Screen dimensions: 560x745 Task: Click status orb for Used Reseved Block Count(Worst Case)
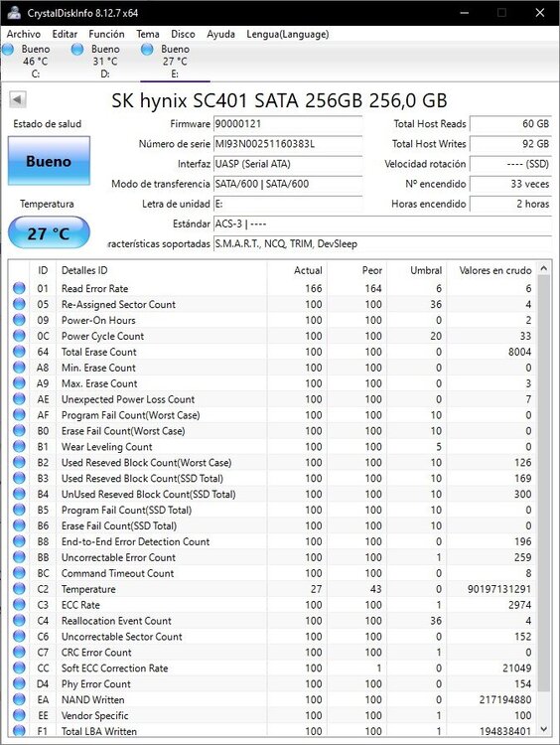[x=20, y=462]
